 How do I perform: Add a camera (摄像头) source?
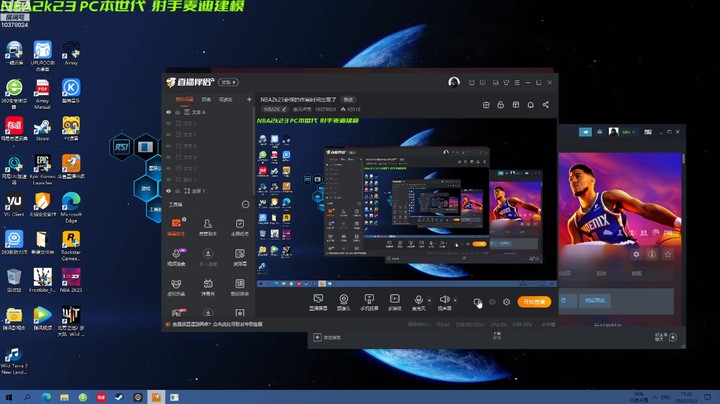(343, 302)
